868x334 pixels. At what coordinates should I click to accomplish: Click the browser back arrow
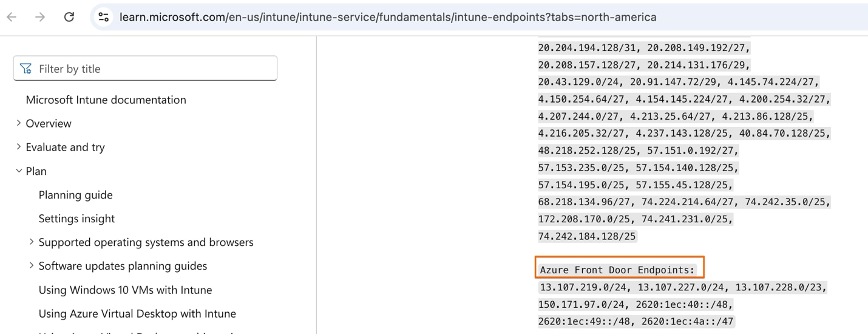12,17
